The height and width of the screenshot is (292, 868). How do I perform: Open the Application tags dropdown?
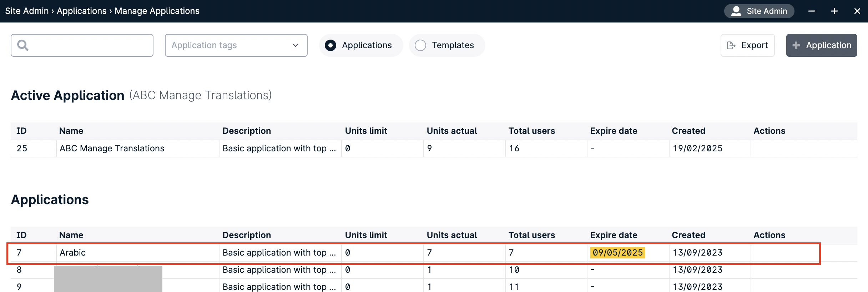(236, 45)
